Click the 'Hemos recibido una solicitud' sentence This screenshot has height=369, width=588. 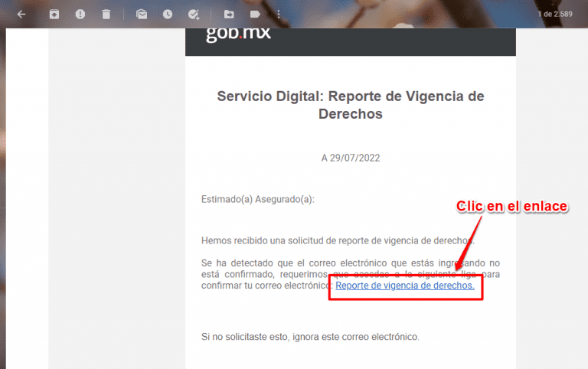click(338, 240)
